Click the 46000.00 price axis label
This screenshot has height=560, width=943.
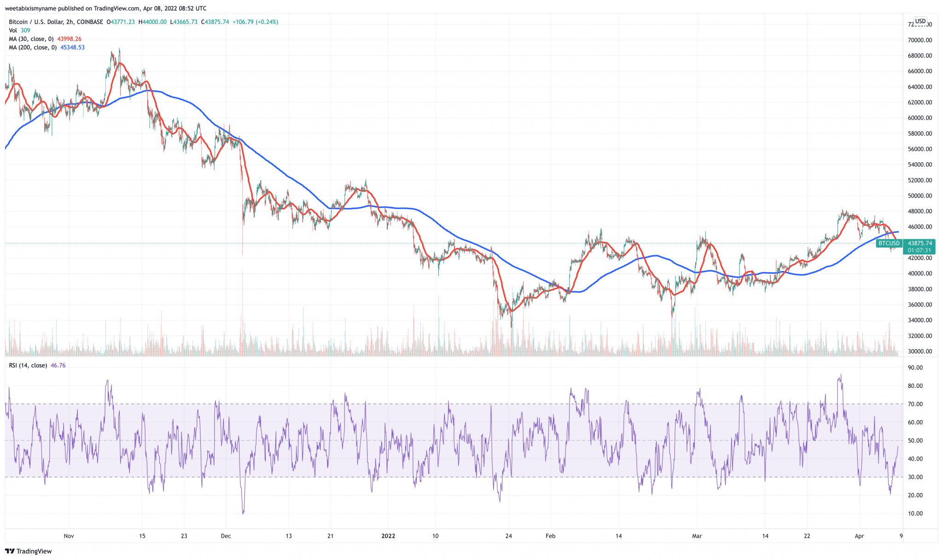coord(920,227)
